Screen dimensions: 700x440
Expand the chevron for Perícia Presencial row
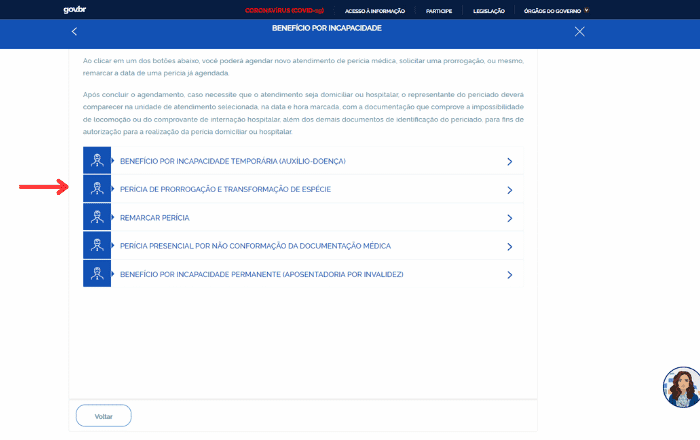click(509, 245)
